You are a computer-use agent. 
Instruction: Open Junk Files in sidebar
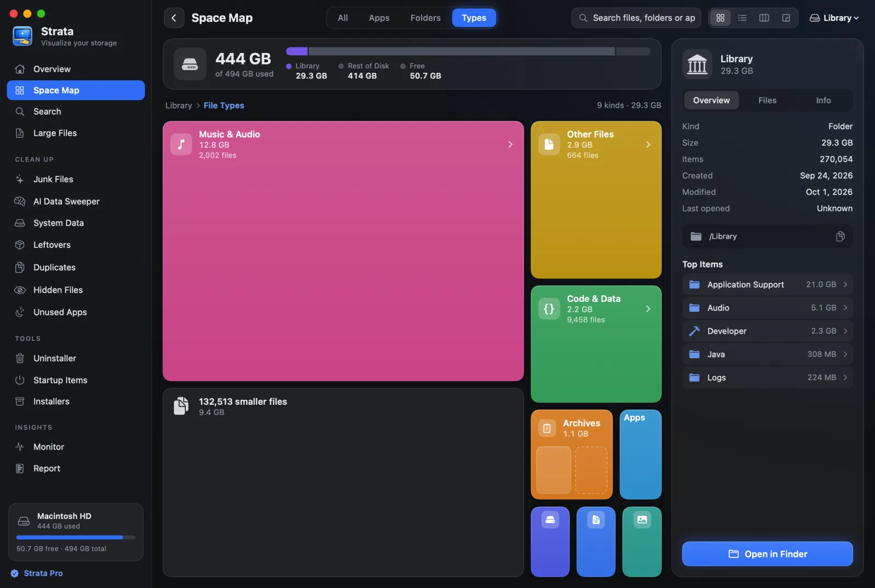75,179
